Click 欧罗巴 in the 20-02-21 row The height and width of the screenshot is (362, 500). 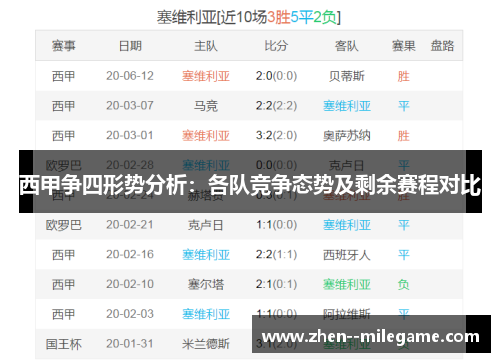[64, 225]
